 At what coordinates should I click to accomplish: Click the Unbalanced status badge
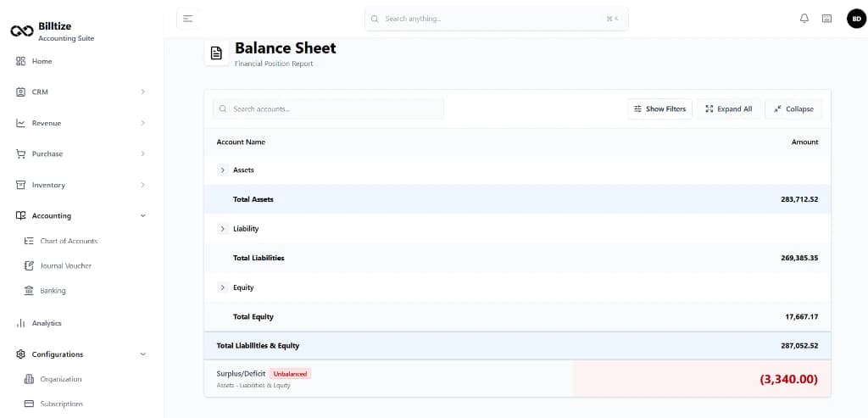pyautogui.click(x=290, y=374)
